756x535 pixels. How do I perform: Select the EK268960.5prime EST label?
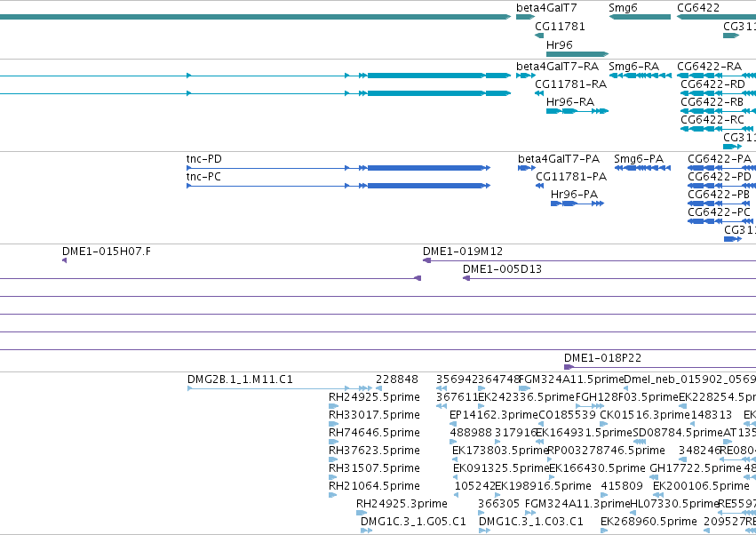pos(649,522)
